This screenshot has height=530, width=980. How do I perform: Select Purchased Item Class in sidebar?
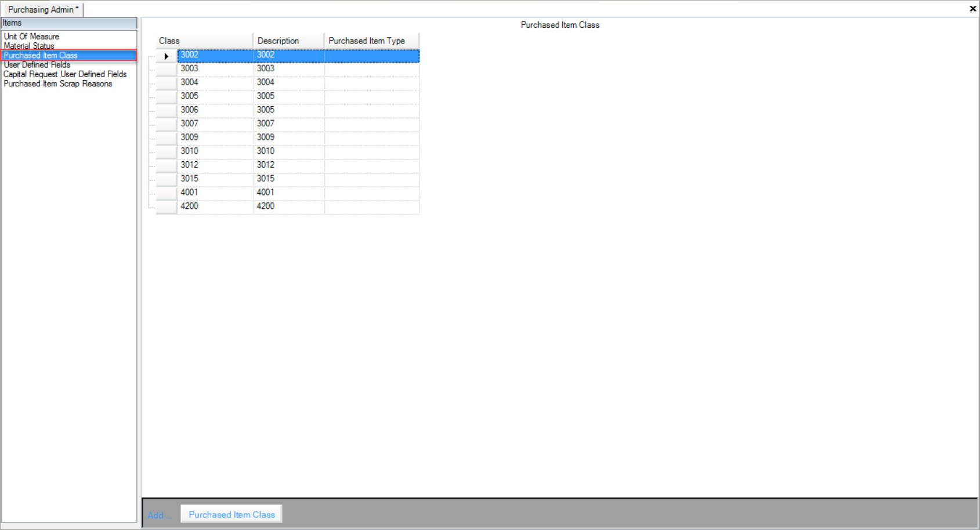pyautogui.click(x=69, y=55)
